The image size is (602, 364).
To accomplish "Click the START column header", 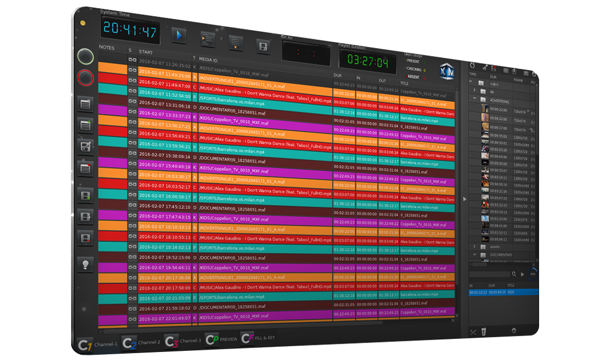I will point(146,51).
